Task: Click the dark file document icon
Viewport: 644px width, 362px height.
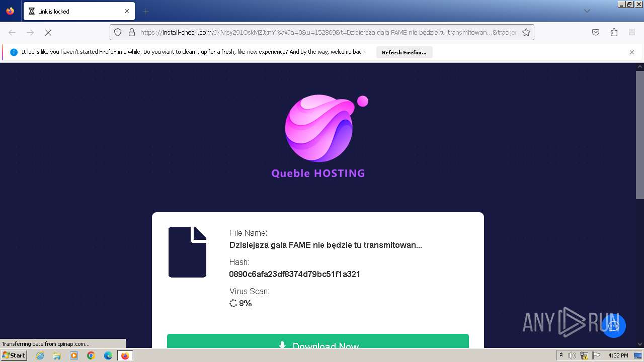Action: (188, 252)
